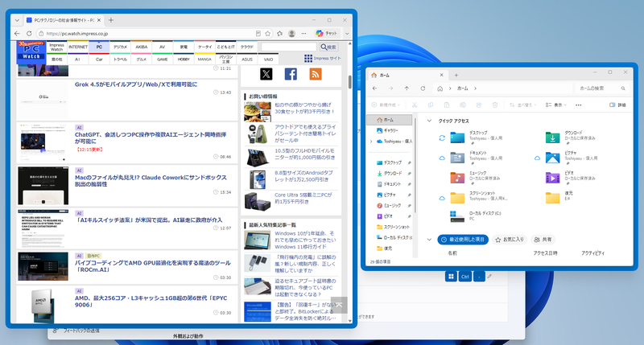Open the Claude Cowork sandbox article link
This screenshot has width=644, height=345.
(151, 181)
